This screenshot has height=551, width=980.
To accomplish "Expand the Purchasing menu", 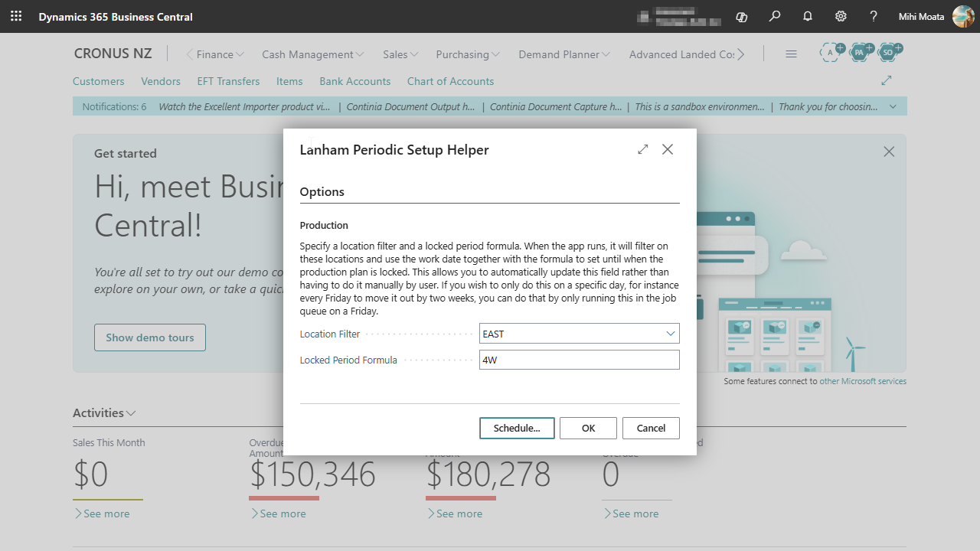I will click(468, 54).
